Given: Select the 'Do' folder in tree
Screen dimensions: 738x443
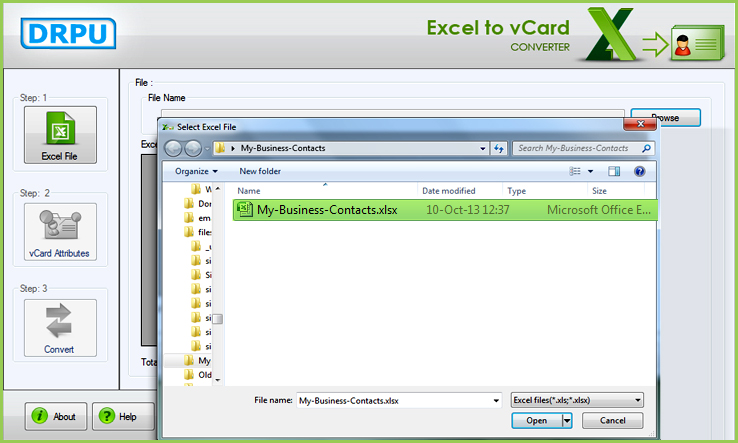Looking at the screenshot, I should point(198,203).
